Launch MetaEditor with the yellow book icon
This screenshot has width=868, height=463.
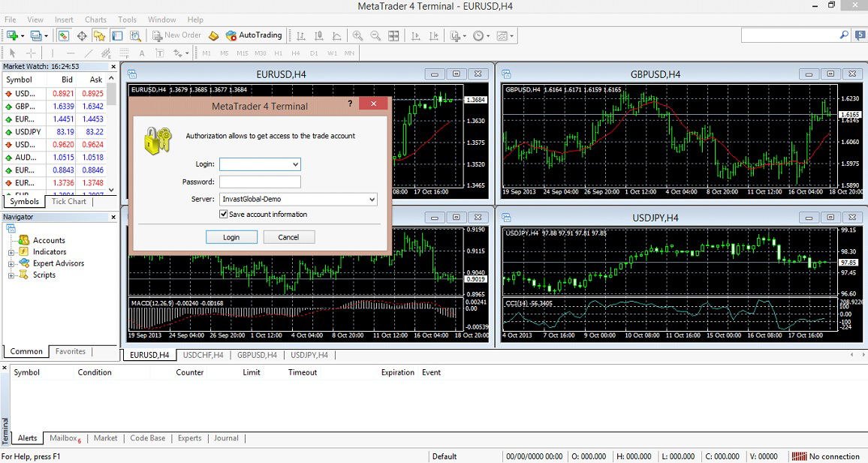(214, 35)
